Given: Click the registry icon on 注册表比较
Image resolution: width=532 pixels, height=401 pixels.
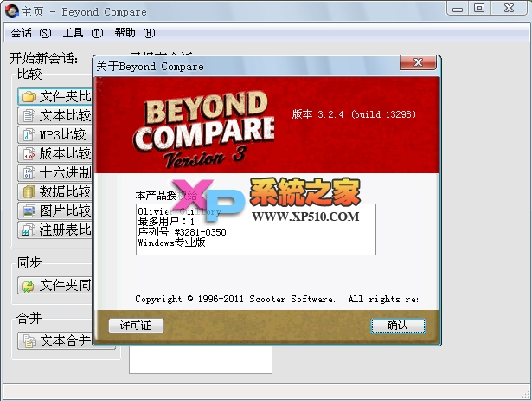Looking at the screenshot, I should click(x=29, y=230).
